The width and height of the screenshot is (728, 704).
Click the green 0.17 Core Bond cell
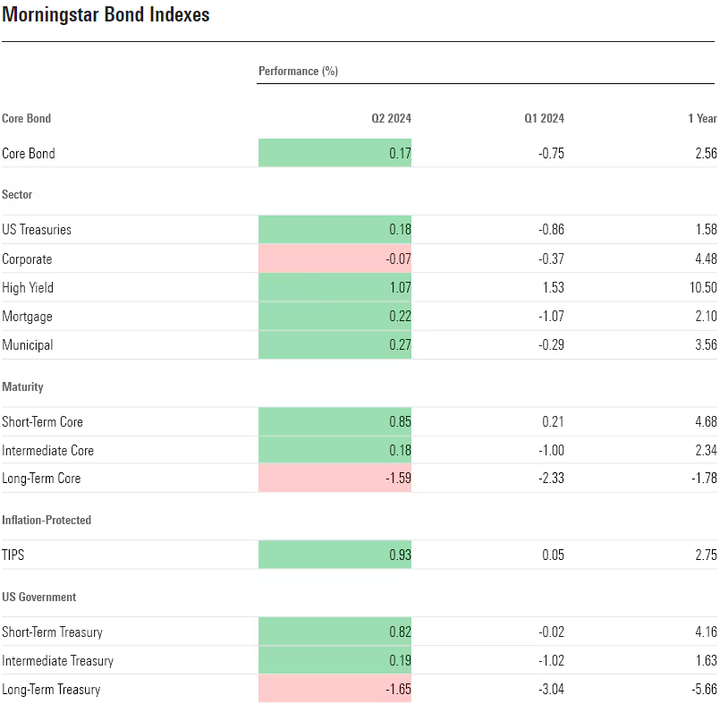point(334,154)
